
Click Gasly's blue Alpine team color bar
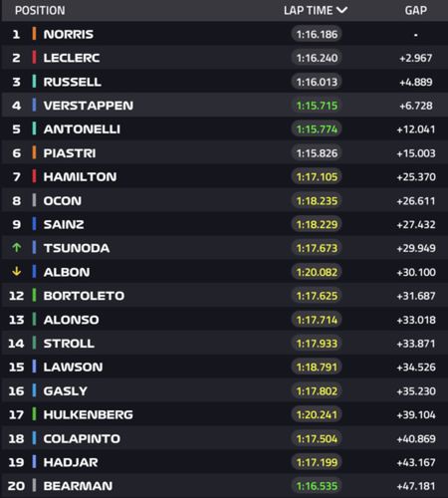[x=34, y=390]
